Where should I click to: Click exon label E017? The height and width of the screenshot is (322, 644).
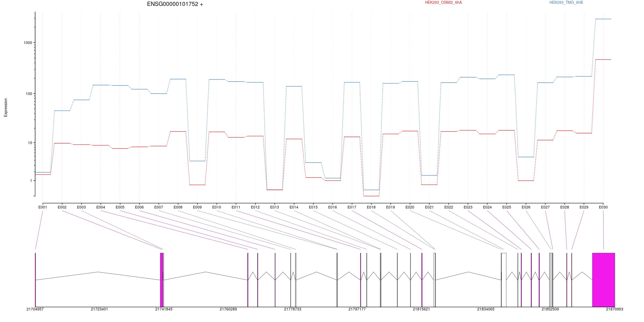coord(352,207)
